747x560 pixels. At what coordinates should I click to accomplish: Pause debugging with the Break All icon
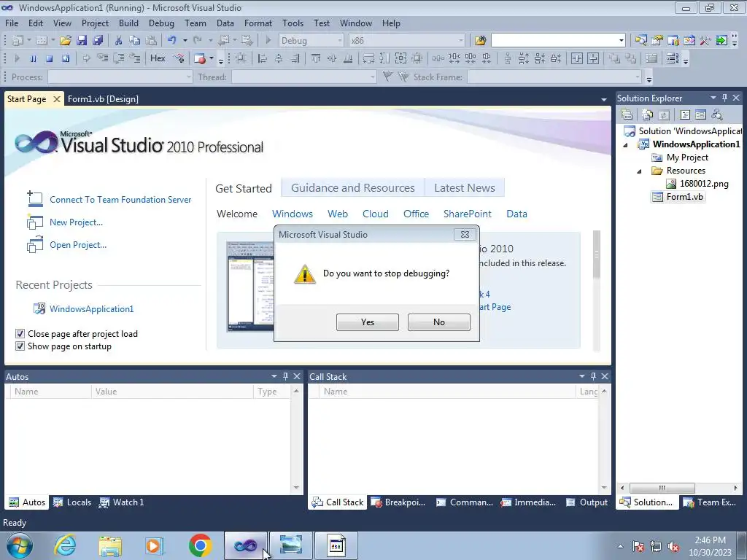click(33, 58)
